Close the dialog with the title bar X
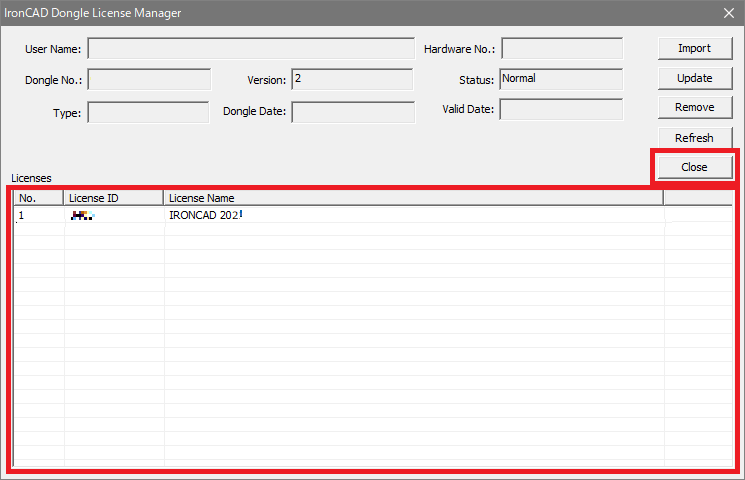Image resolution: width=745 pixels, height=480 pixels. (728, 13)
